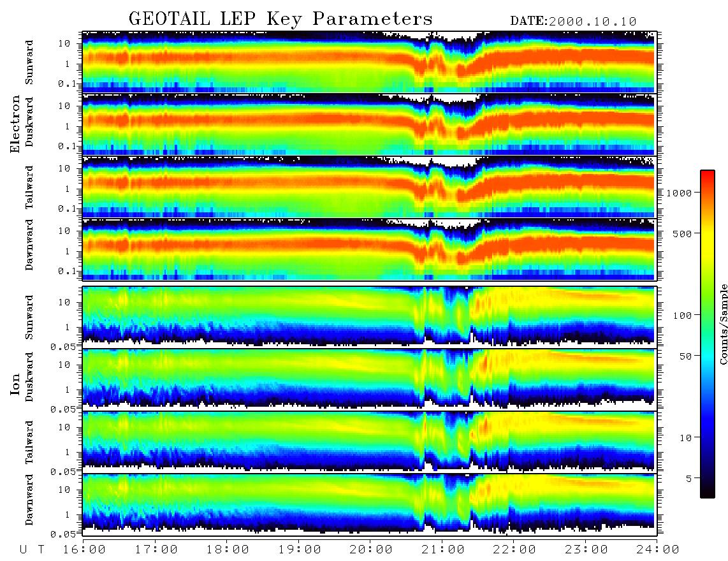This screenshot has width=728, height=561.
Task: Click the Ion Tailward spectrogram panel
Action: pyautogui.click(x=369, y=442)
